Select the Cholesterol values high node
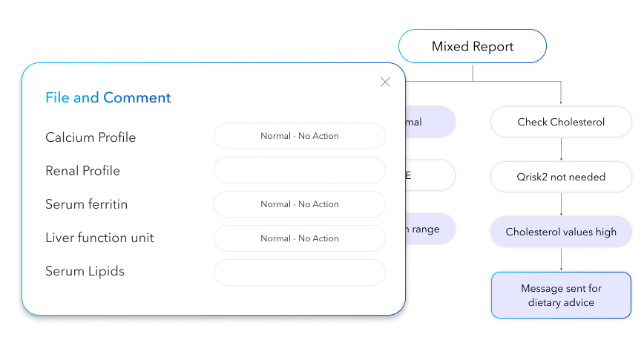This screenshot has height=349, width=644. point(561,232)
